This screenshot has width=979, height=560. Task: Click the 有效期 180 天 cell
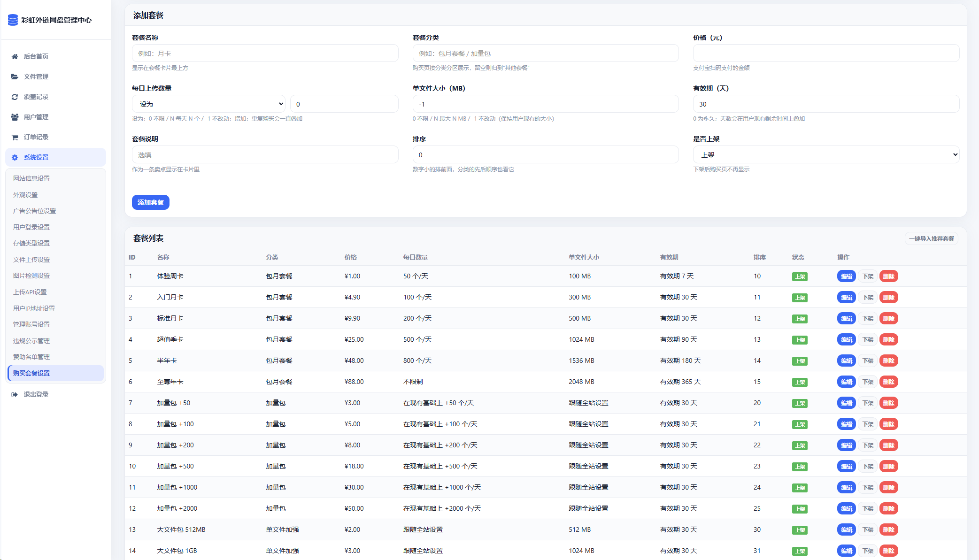680,361
